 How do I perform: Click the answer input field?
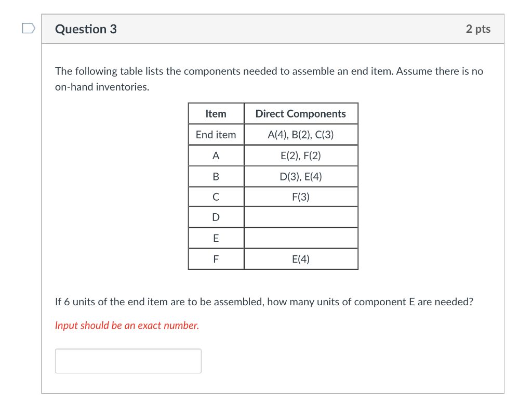click(128, 360)
